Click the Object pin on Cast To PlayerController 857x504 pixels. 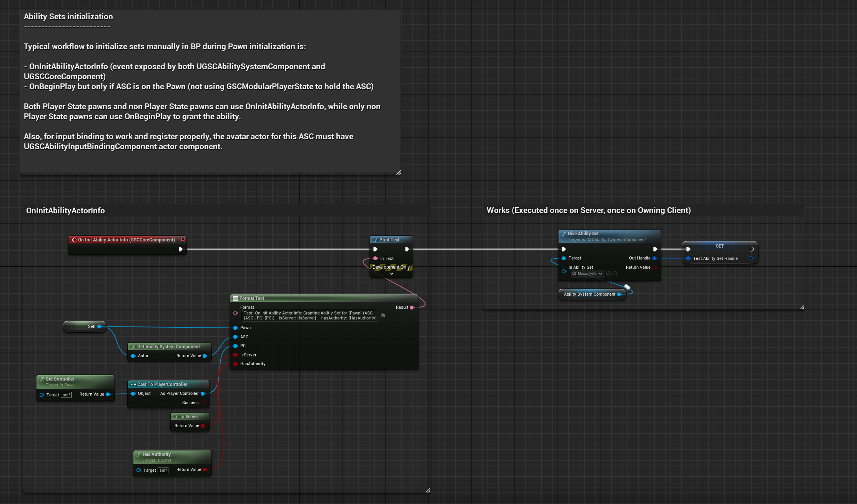point(133,394)
